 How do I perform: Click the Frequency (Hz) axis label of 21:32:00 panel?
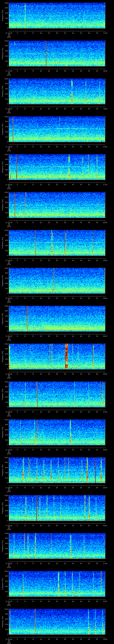(3, 621)
